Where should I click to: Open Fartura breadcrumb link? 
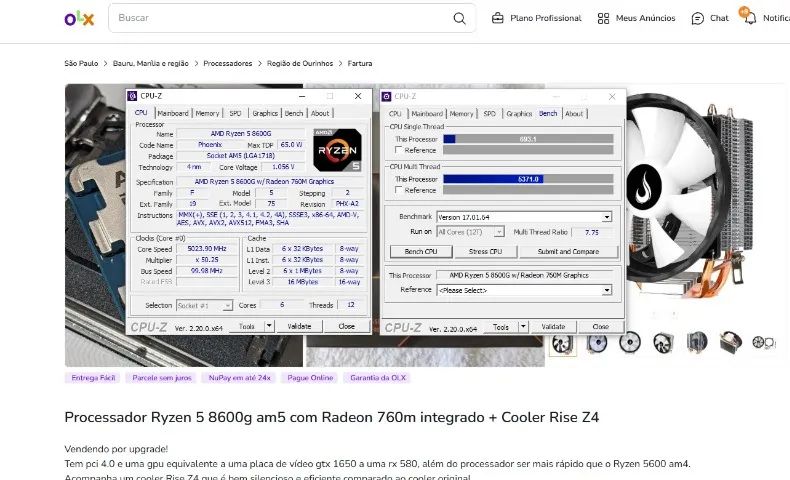coord(360,63)
